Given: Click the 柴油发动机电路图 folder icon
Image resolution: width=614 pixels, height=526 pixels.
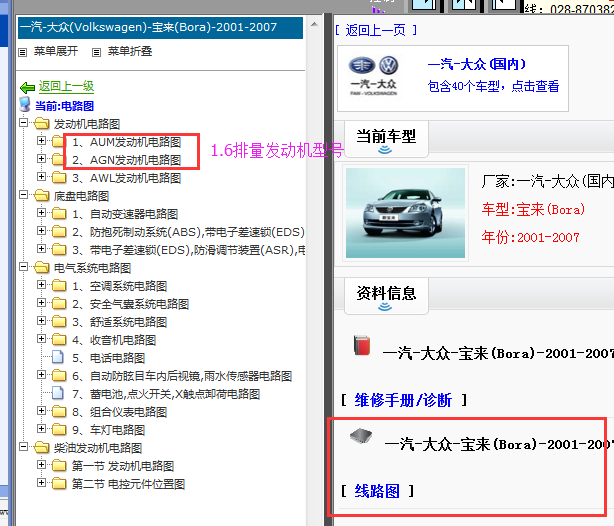Looking at the screenshot, I should [x=42, y=447].
